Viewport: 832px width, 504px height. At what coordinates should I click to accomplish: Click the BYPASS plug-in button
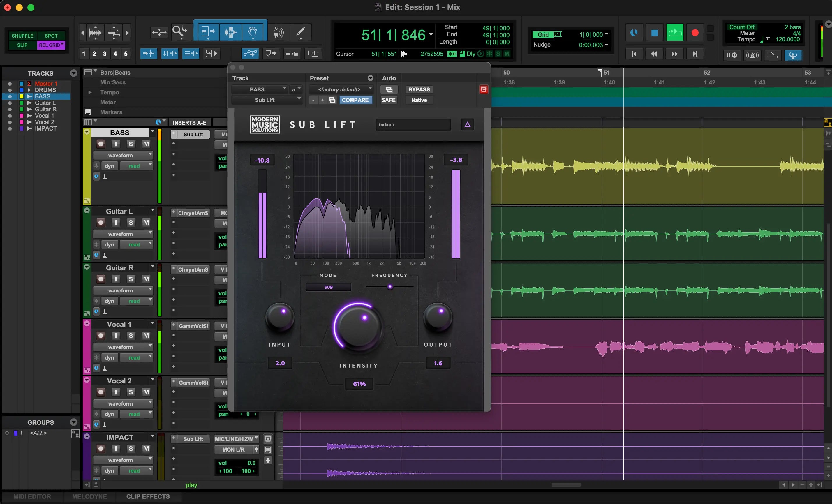tap(419, 89)
